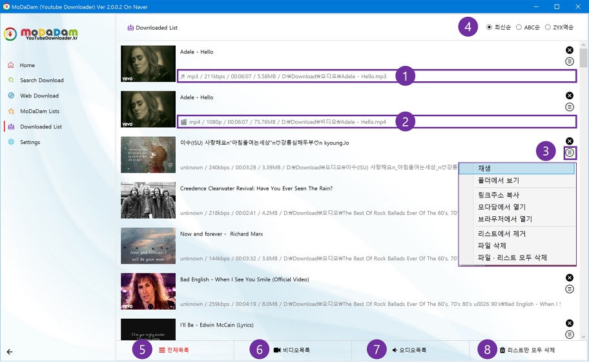Screen dimensions: 589x364
Task: Click Creedence Clearwater Revival thumbnail
Action: [148, 200]
